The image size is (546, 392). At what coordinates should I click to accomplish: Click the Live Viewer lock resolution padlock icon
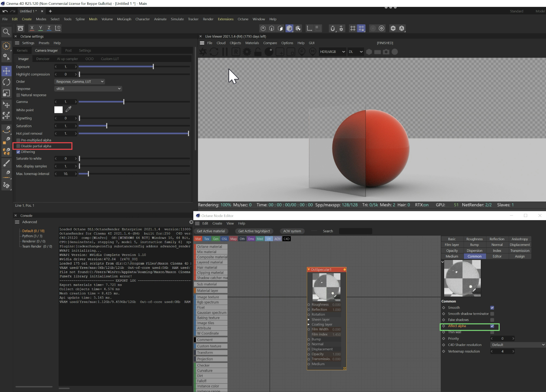coord(258,52)
